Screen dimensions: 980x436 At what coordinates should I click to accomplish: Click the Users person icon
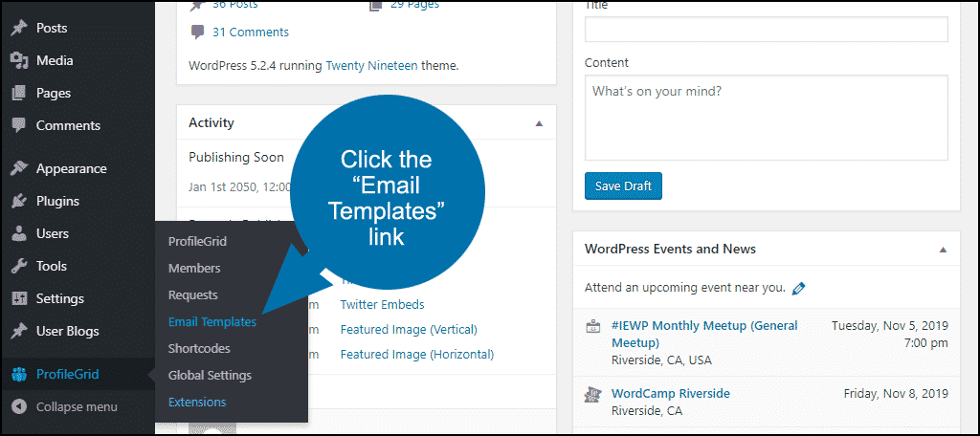coord(19,233)
